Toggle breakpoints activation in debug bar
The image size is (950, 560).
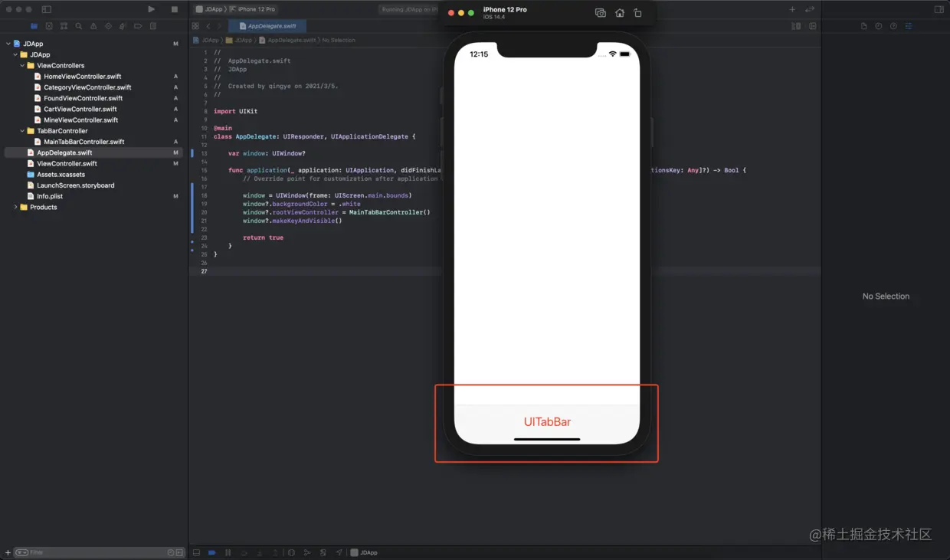click(x=212, y=552)
